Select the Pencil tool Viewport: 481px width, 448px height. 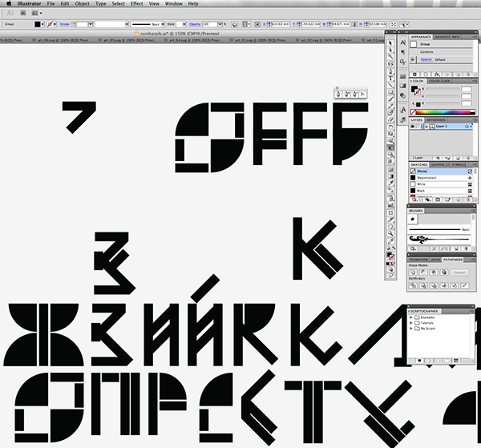(390, 106)
